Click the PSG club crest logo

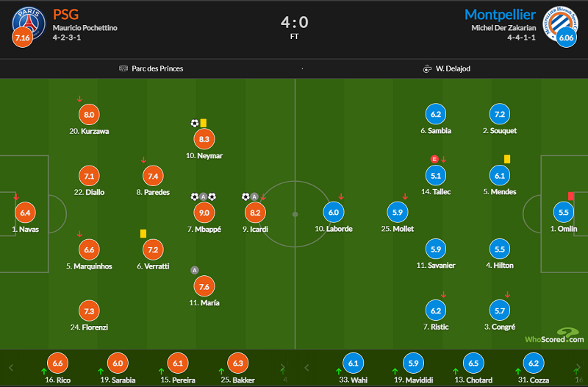(x=29, y=24)
